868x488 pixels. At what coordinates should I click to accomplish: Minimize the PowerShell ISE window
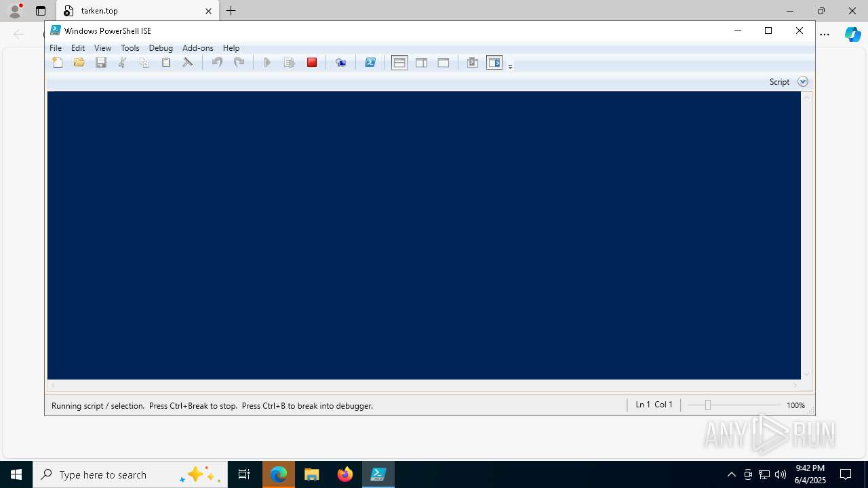coord(738,30)
